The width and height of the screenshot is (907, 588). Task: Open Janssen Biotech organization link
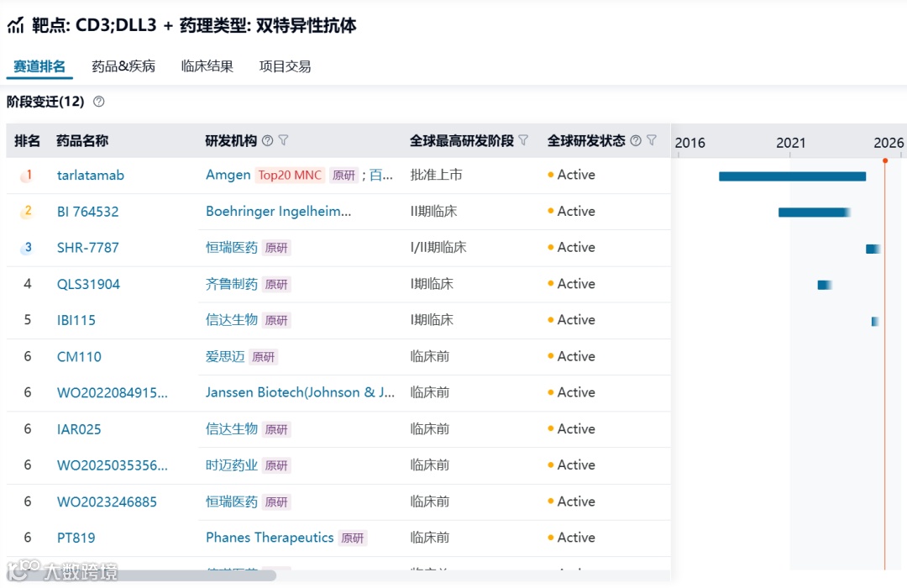300,392
